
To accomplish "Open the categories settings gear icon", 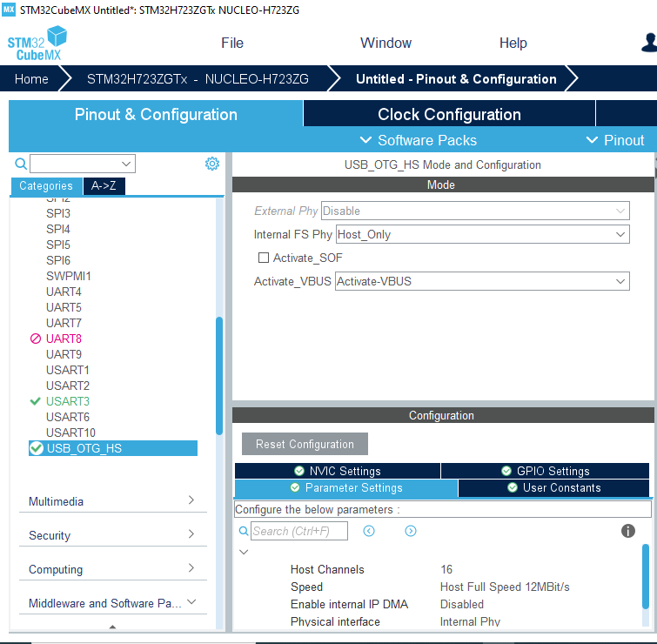I will click(x=212, y=164).
